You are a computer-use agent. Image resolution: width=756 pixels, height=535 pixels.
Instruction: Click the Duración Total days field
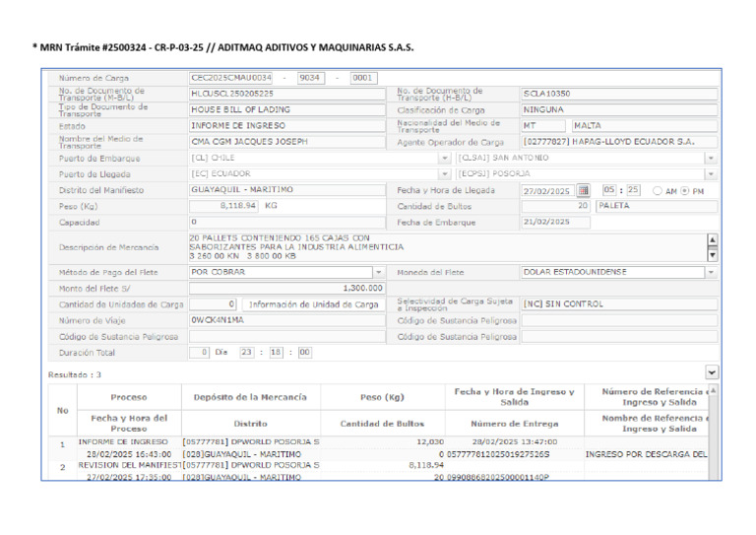199,352
